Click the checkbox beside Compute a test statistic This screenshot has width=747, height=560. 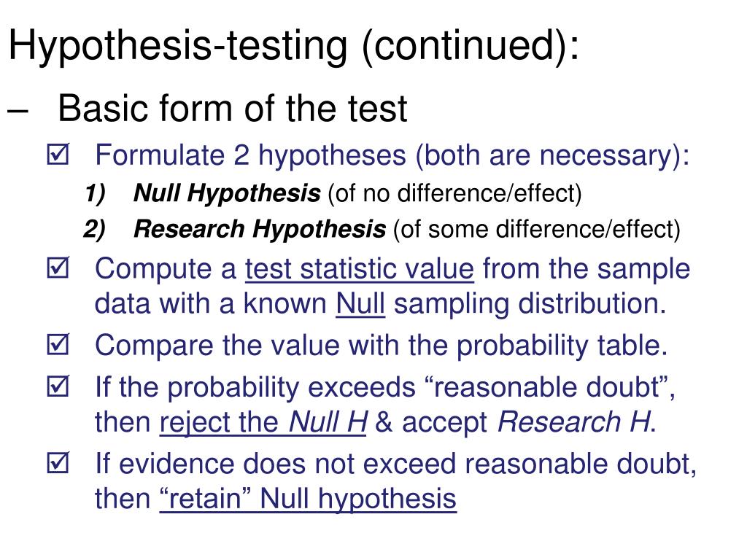(x=58, y=268)
